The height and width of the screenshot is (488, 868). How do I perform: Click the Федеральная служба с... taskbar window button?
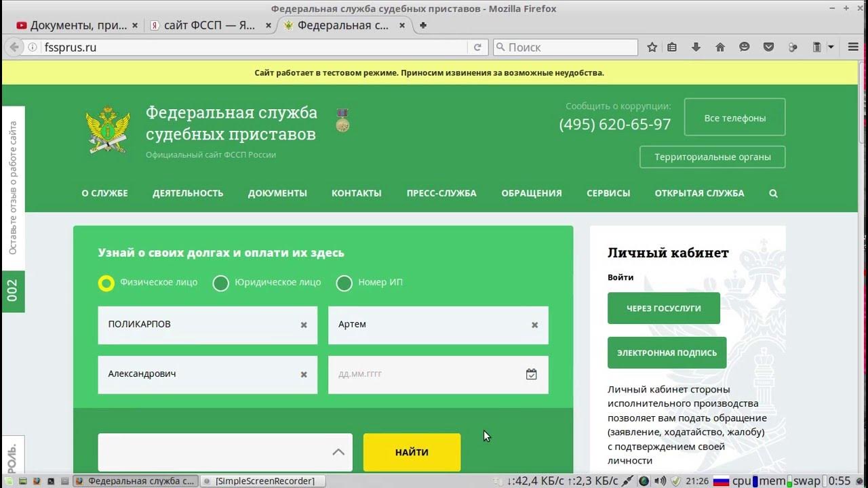pos(135,481)
